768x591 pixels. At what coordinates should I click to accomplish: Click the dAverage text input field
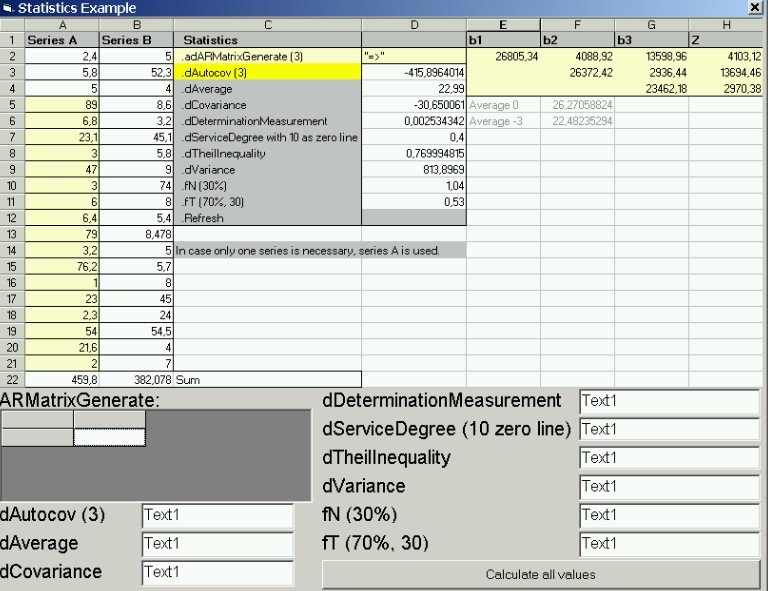217,544
